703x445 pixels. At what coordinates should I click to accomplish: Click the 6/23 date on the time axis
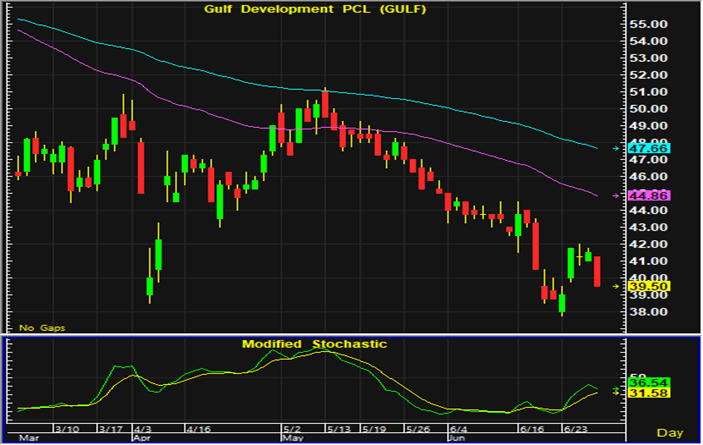click(575, 428)
